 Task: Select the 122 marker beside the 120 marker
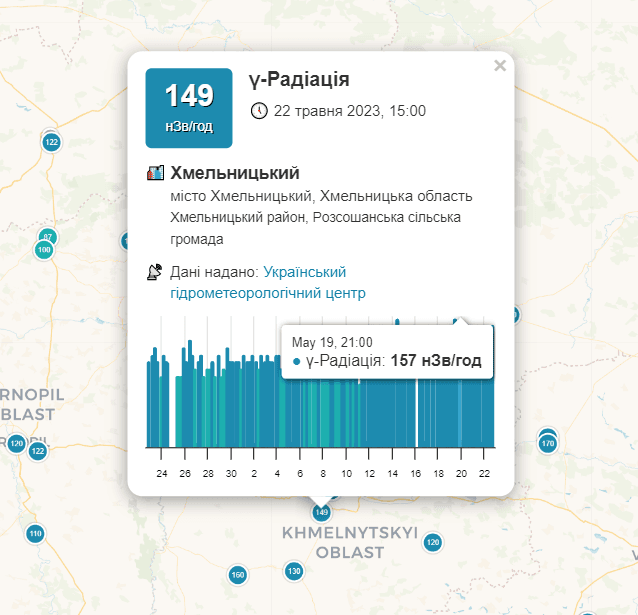pyautogui.click(x=38, y=451)
